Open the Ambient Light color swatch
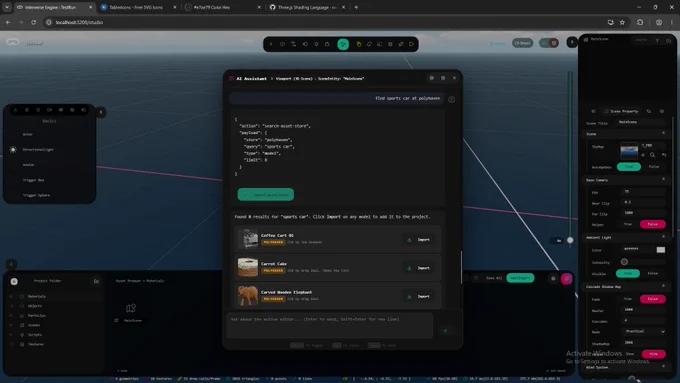This screenshot has height=383, width=680. click(660, 250)
